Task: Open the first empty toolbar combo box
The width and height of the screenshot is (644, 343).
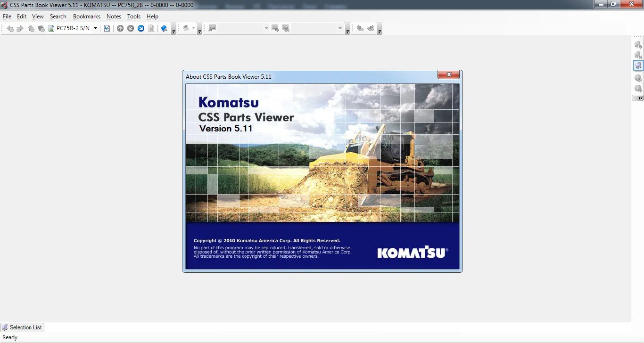Action: (x=266, y=28)
